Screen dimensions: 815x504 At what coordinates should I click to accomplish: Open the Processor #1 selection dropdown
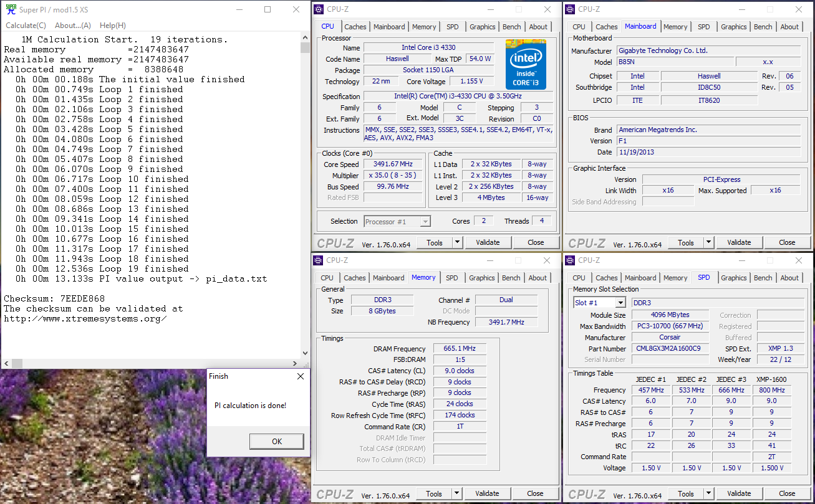397,221
